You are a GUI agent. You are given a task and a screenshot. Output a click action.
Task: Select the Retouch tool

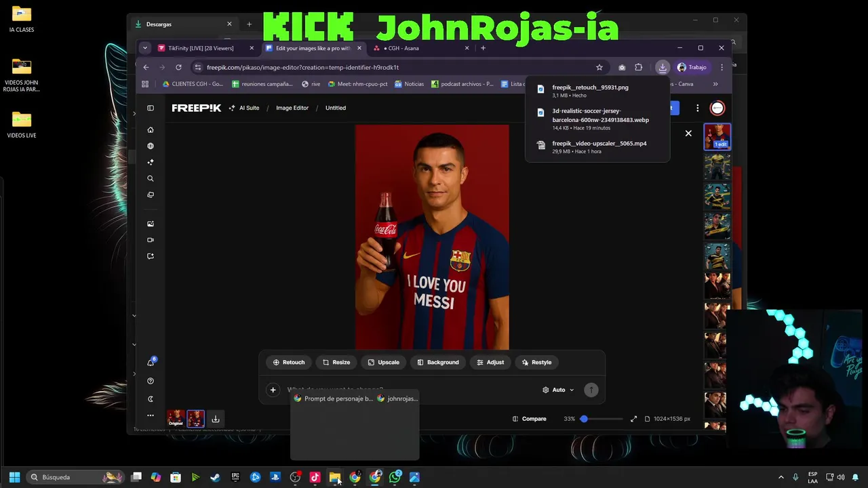(x=289, y=362)
